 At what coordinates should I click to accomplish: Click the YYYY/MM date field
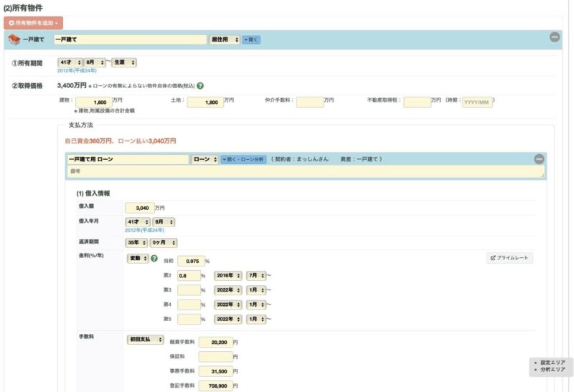point(477,102)
